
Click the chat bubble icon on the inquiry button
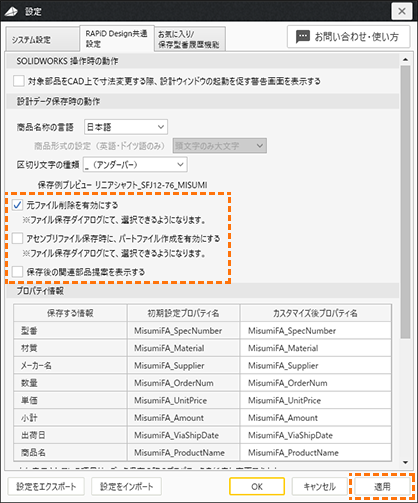303,37
